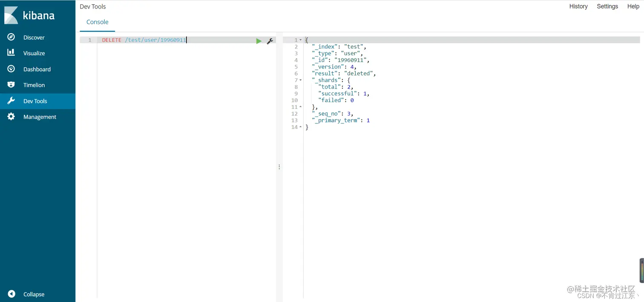Click Timelion label in sidebar
The image size is (644, 302).
point(34,85)
